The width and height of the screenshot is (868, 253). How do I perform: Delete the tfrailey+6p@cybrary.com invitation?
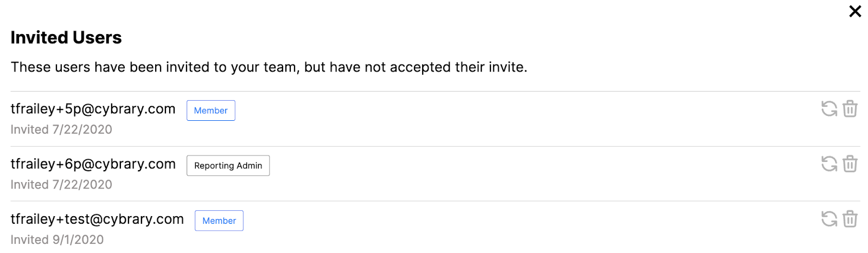click(x=850, y=164)
